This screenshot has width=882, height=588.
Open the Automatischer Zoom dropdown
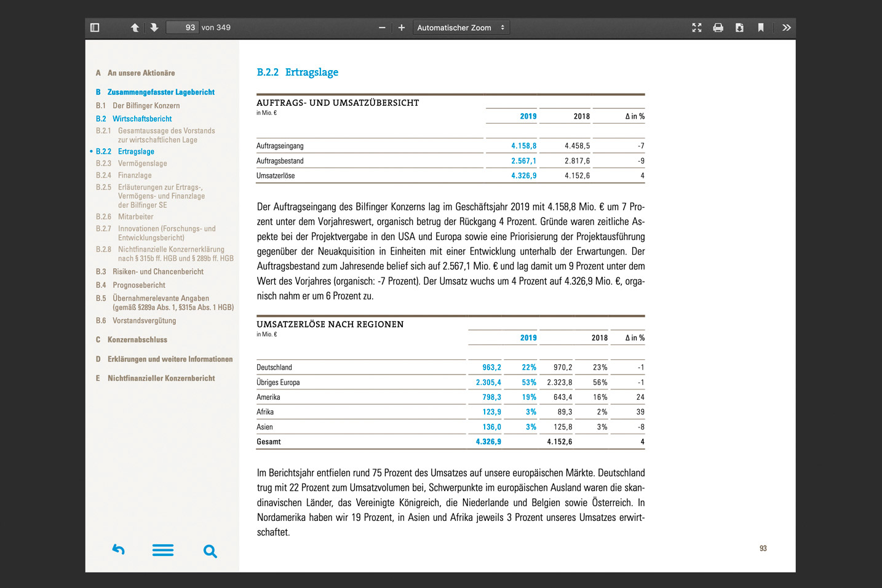461,28
